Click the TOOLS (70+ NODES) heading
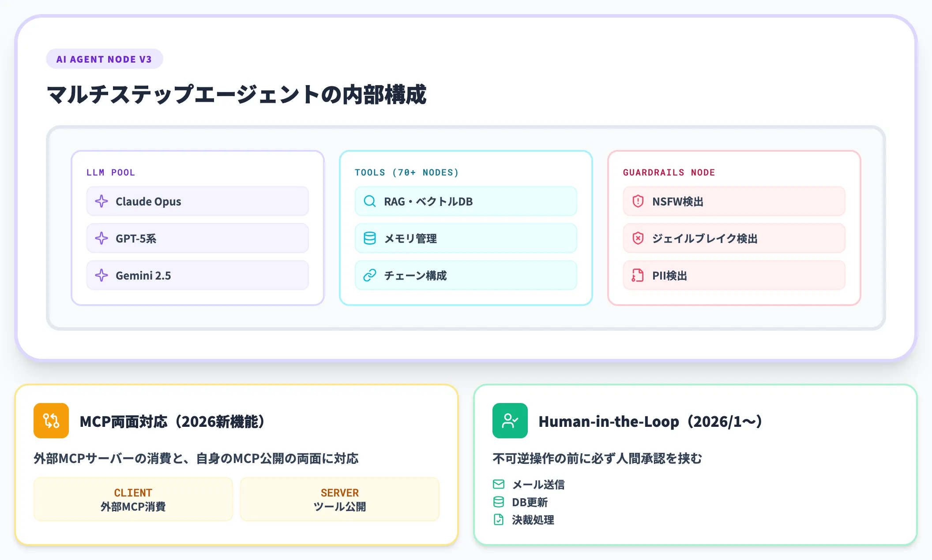 coord(407,172)
